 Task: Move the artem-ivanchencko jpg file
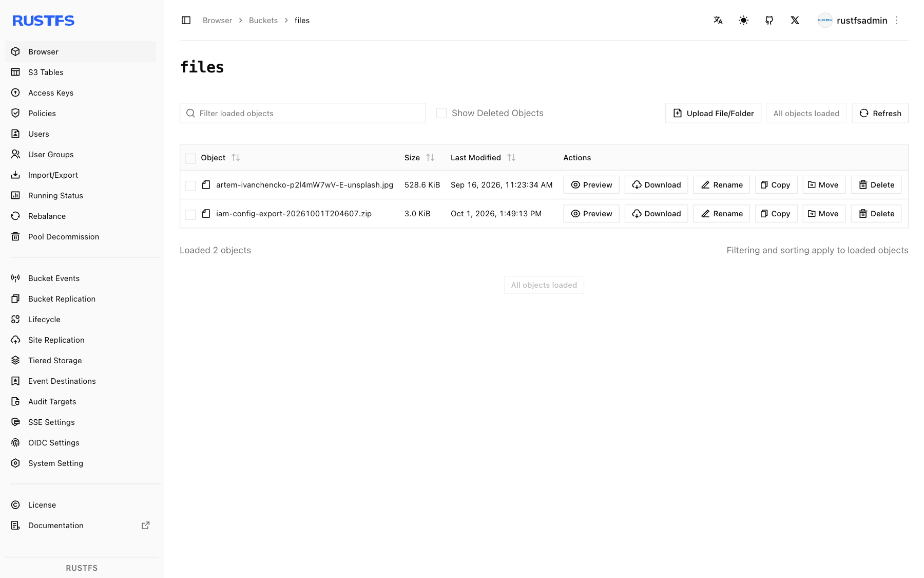pos(824,185)
